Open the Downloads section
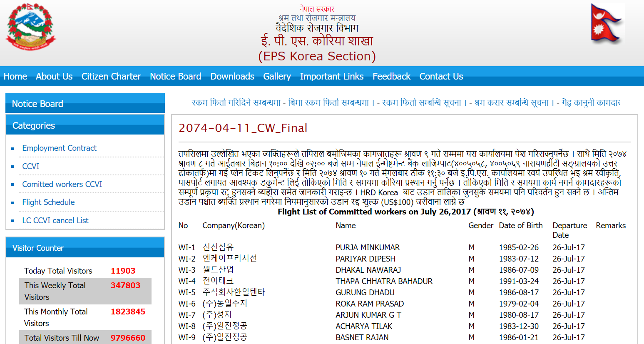644x344 pixels. (232, 77)
